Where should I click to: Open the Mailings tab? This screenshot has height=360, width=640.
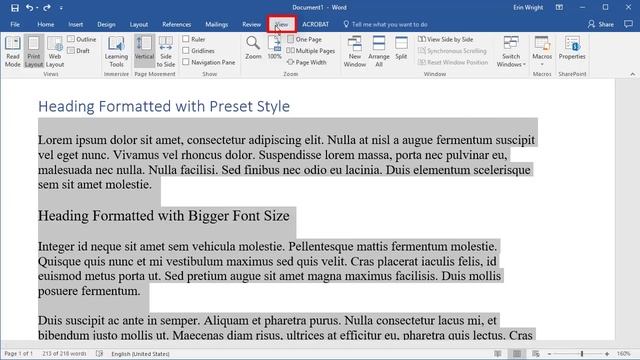(x=216, y=24)
